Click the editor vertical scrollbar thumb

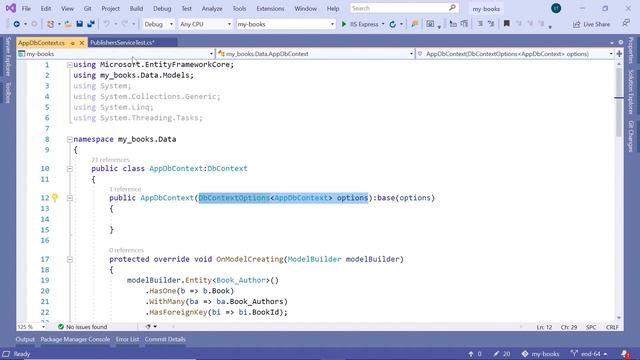619,102
